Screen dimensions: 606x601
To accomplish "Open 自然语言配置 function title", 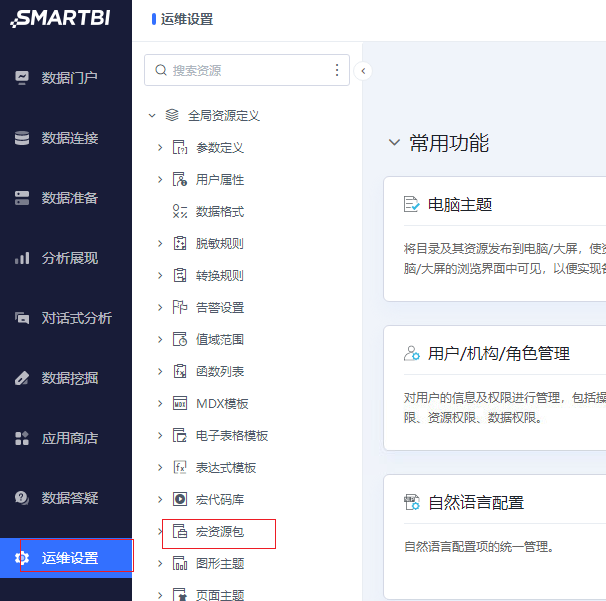I will tap(476, 503).
